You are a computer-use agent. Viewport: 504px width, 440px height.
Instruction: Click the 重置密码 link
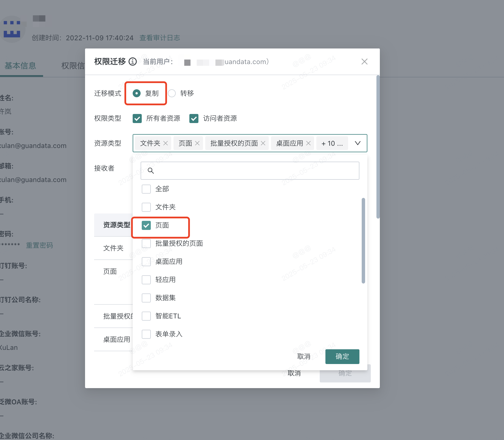40,245
